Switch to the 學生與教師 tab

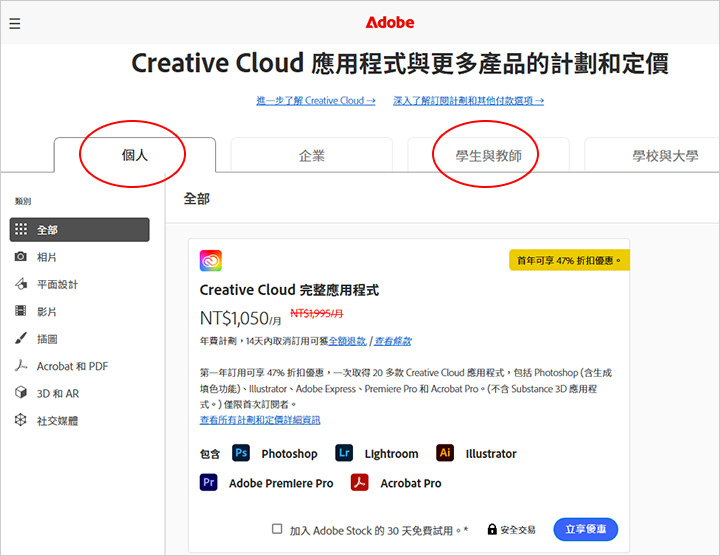[488, 155]
